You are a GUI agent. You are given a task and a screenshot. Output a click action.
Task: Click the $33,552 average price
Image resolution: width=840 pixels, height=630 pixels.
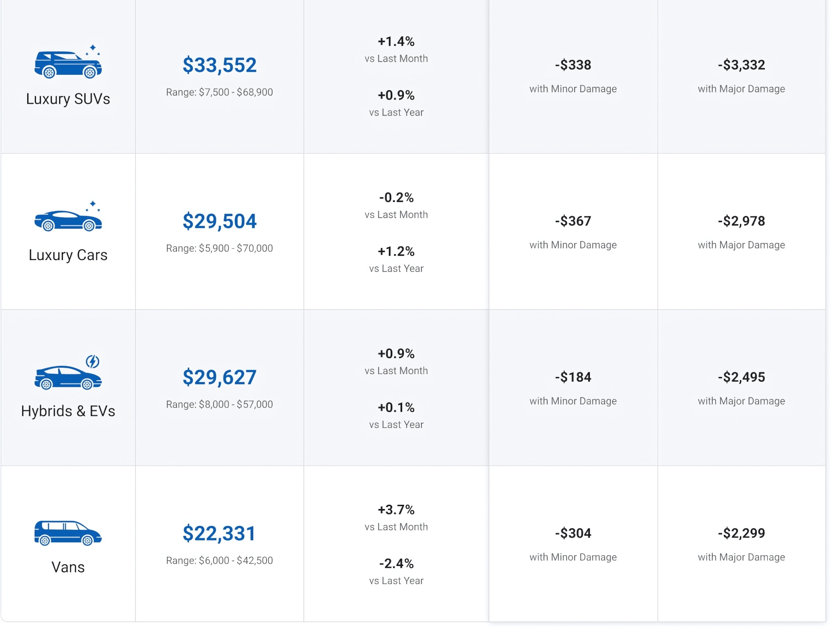219,65
